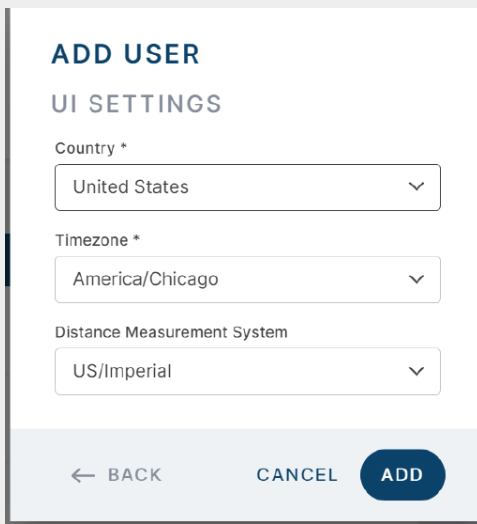Click the chevron arrow beside US/Imperial

click(x=416, y=371)
